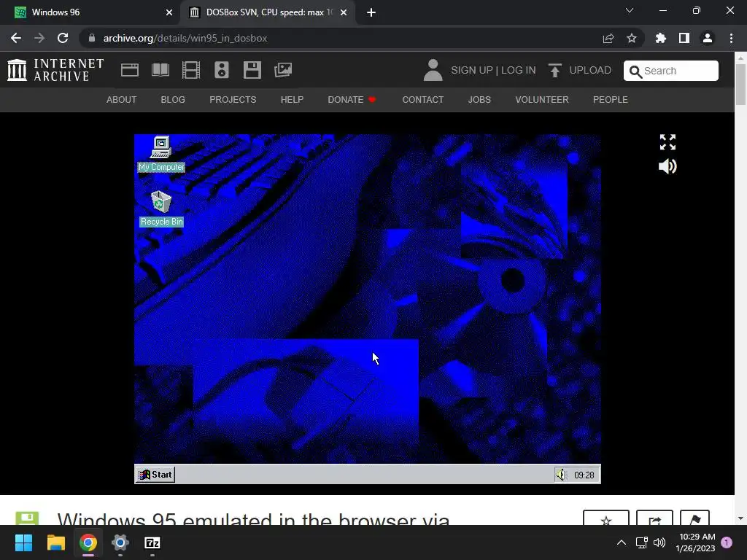The image size is (747, 560).
Task: Open the Texts (book) icon
Action: 160,70
